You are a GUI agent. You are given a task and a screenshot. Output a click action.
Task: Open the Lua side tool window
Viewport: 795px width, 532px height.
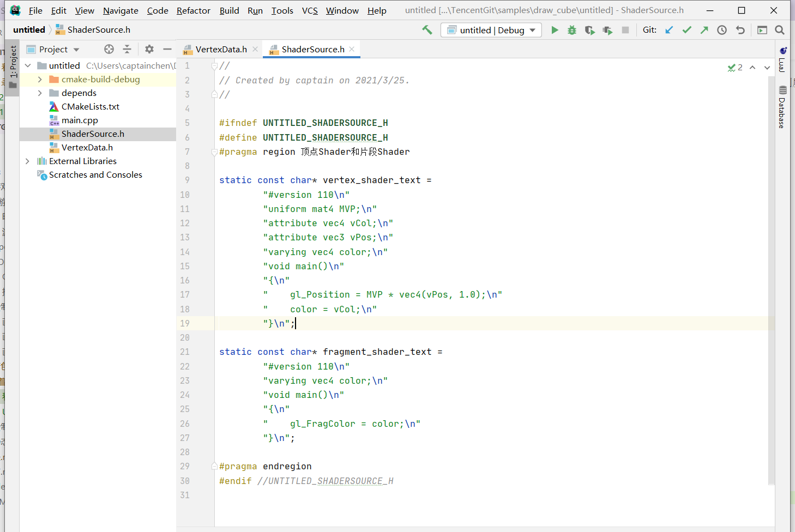(x=782, y=60)
